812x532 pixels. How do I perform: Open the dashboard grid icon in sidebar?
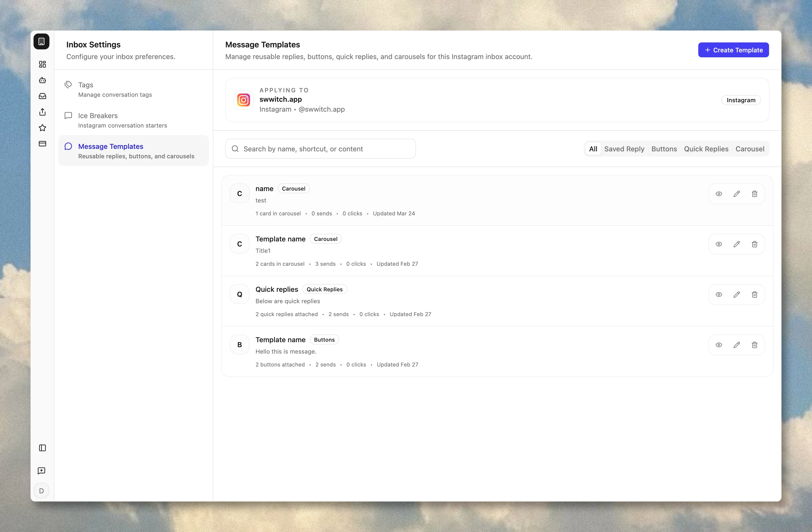42,64
